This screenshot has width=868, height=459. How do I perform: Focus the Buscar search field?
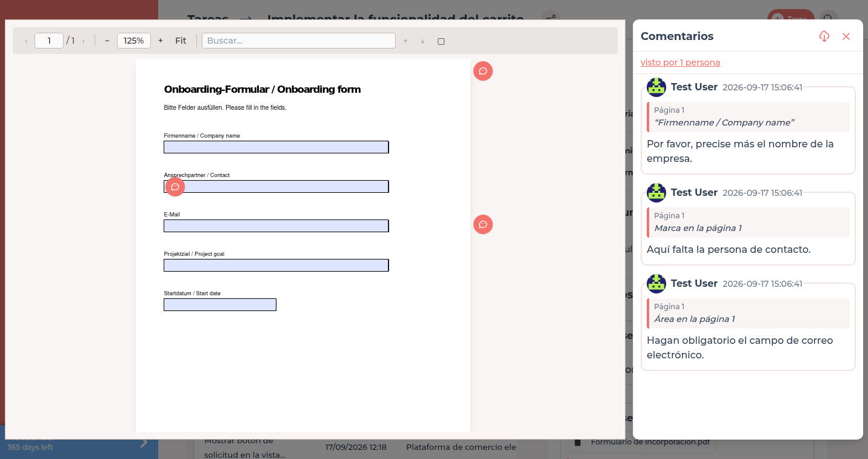299,41
